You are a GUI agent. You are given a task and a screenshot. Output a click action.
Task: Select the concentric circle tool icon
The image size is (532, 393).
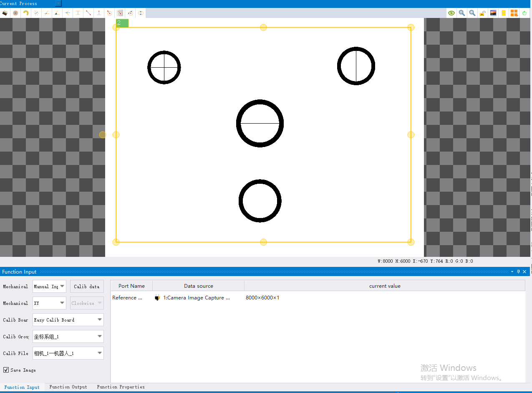pos(15,13)
